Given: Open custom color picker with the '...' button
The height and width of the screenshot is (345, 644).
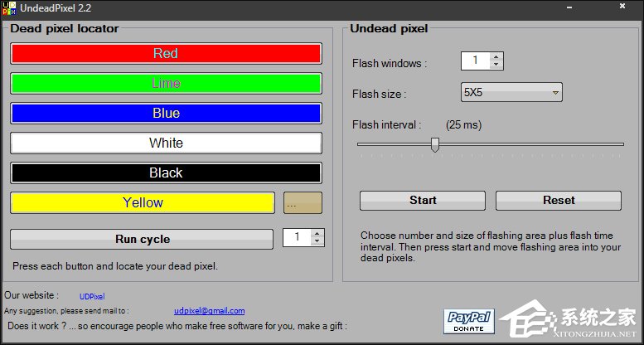Looking at the screenshot, I should point(303,202).
